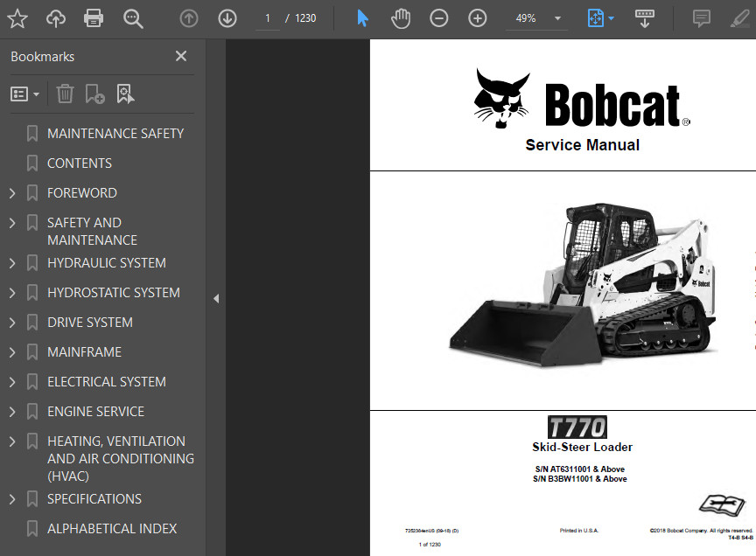Add a new bookmark icon

(x=94, y=94)
